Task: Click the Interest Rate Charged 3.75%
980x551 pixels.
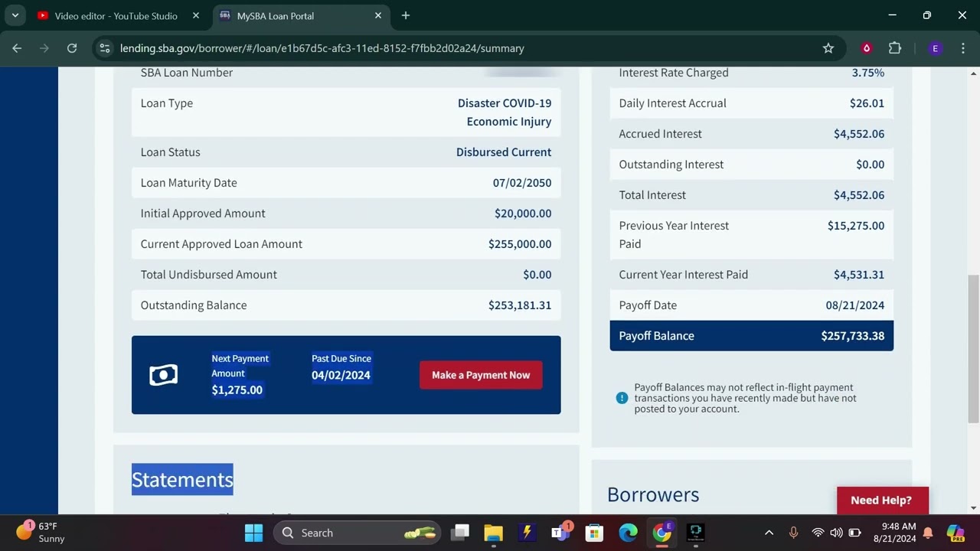Action: (868, 73)
